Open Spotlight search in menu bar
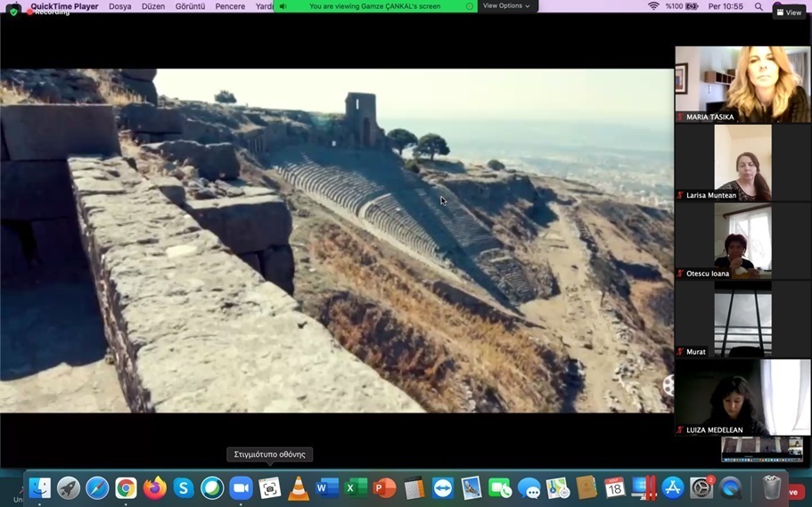812x507 pixels. (x=759, y=6)
